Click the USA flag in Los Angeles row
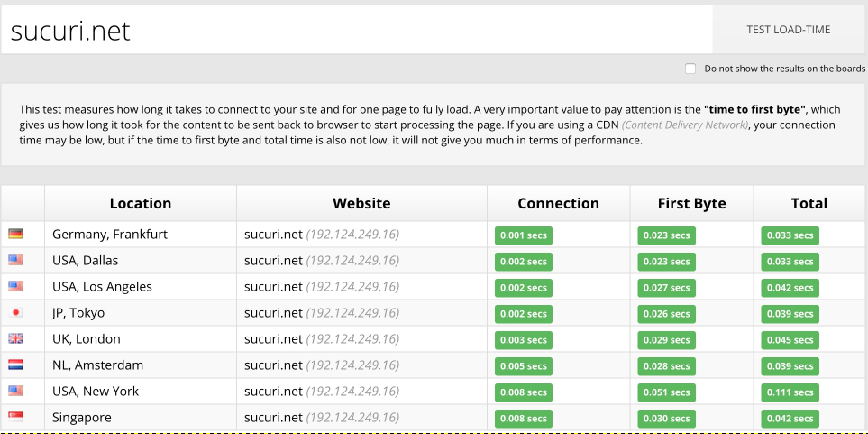The height and width of the screenshot is (434, 868). click(15, 286)
